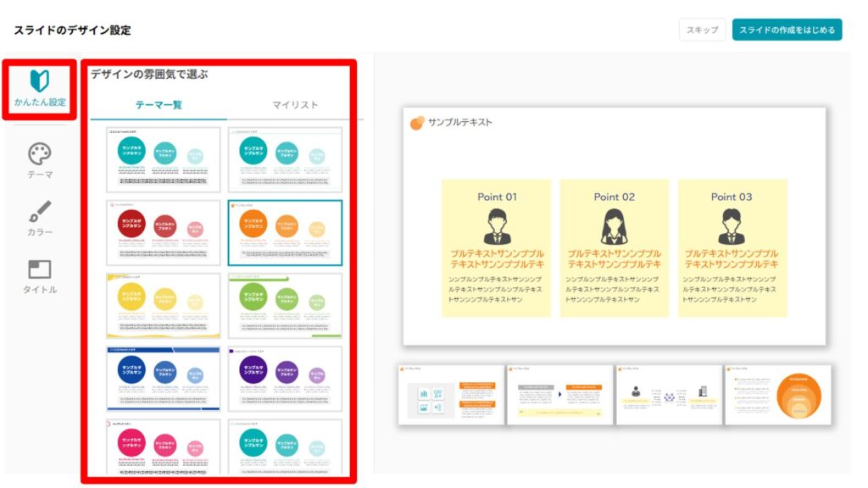This screenshot has width=868, height=488.
Task: Select the pink circle theme thumbnail
Action: click(164, 446)
